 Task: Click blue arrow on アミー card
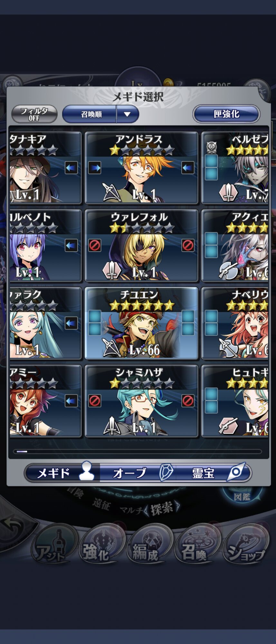71,401
